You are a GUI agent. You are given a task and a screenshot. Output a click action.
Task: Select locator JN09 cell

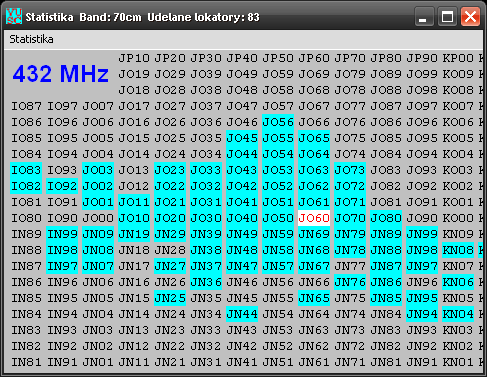coord(98,234)
